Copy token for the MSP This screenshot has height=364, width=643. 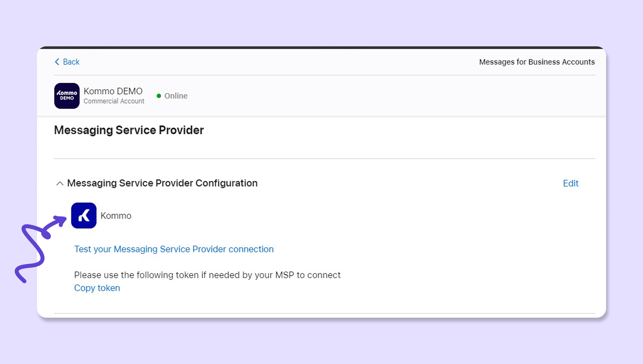[x=97, y=288]
